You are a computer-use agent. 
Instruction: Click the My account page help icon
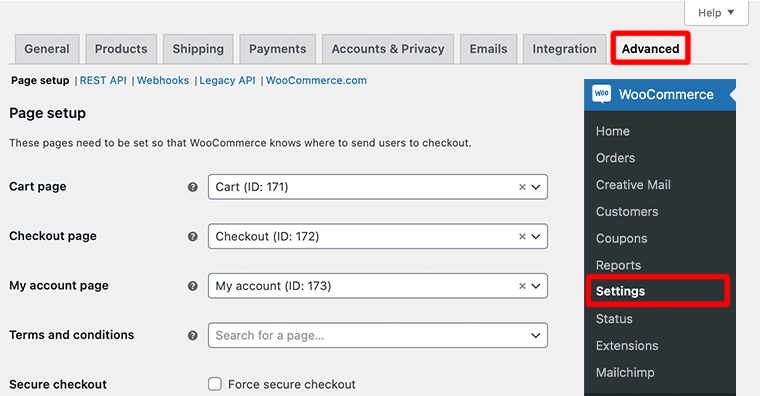(193, 286)
